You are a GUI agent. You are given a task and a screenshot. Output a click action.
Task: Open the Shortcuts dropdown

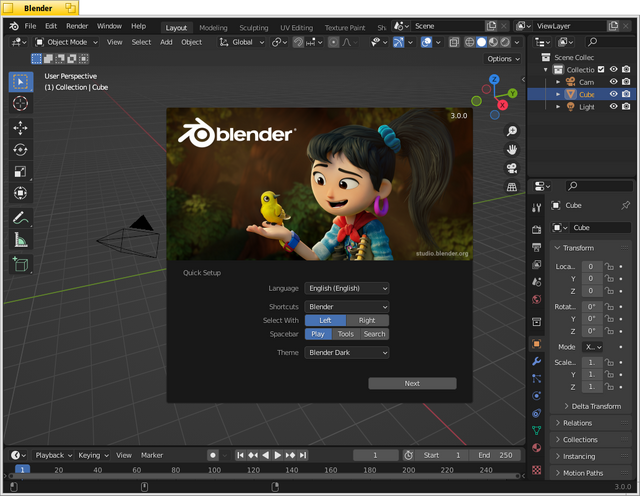click(x=347, y=307)
